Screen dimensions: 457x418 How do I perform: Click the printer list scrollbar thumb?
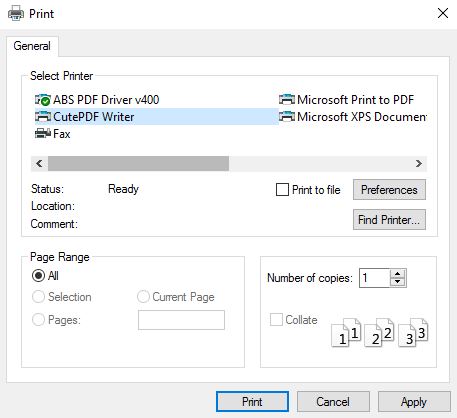138,163
